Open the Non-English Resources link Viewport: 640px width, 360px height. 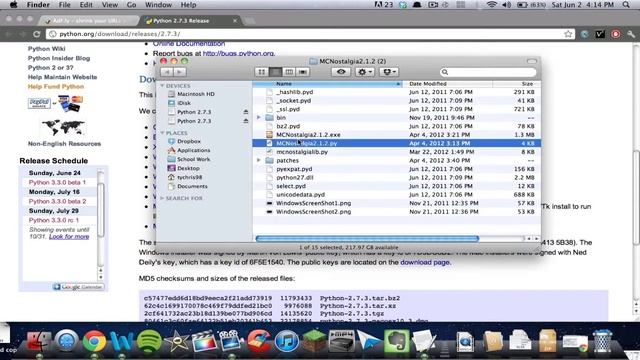point(64,144)
